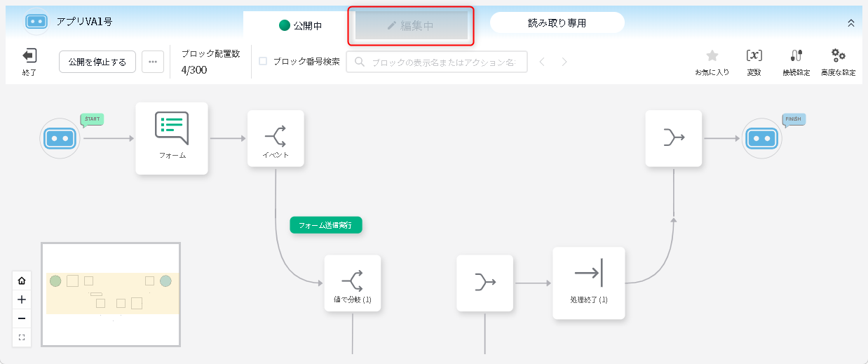Open 高度な設定 advanced settings gears
Image resolution: width=868 pixels, height=364 pixels.
(838, 56)
